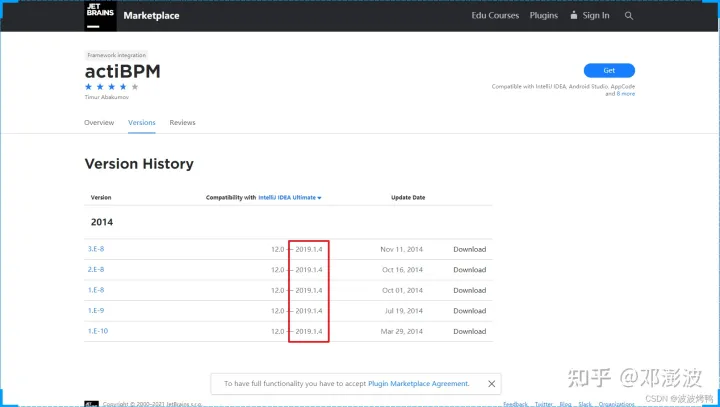Click the Update Date column header
Screen dimensions: 720x407
click(408, 198)
